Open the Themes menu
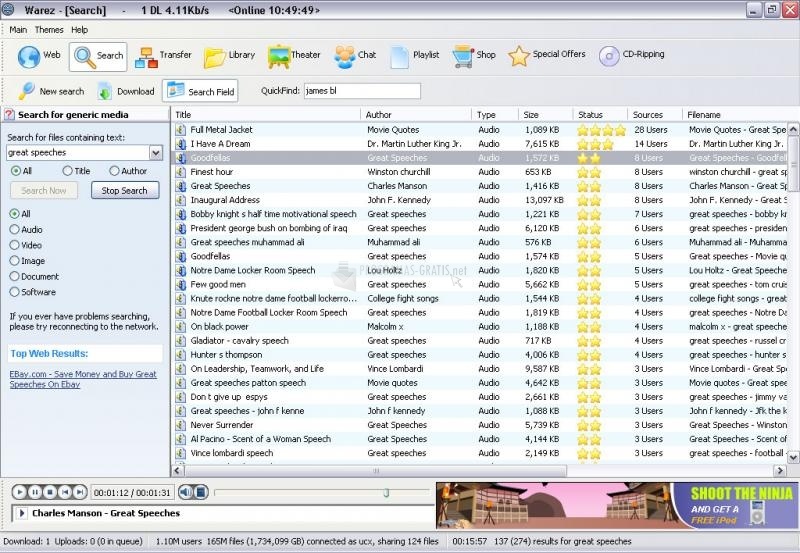The height and width of the screenshot is (553, 800). click(x=49, y=30)
